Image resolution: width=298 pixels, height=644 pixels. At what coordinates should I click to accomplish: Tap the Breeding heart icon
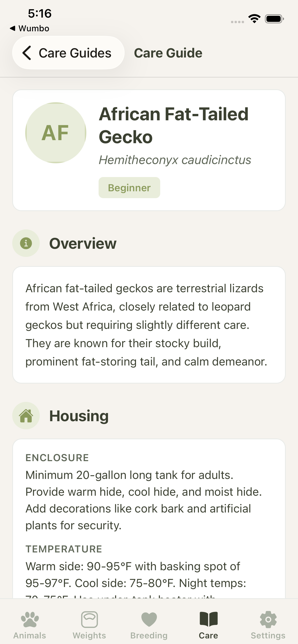pos(149,619)
